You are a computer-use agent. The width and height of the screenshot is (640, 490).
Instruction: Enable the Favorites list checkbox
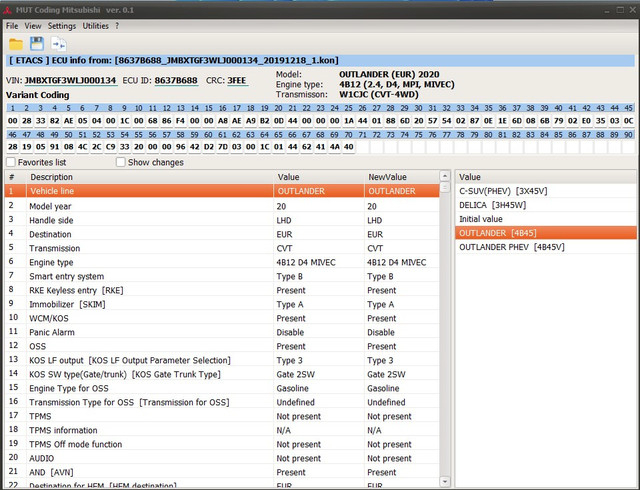click(11, 162)
